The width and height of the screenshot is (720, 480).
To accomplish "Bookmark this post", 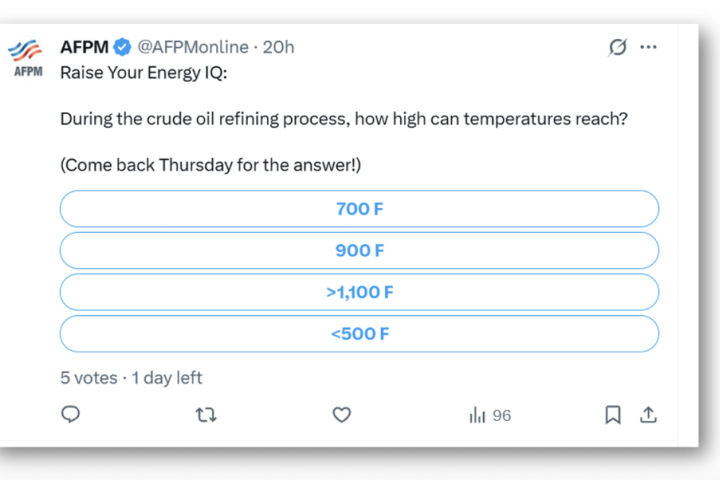I will pyautogui.click(x=613, y=414).
